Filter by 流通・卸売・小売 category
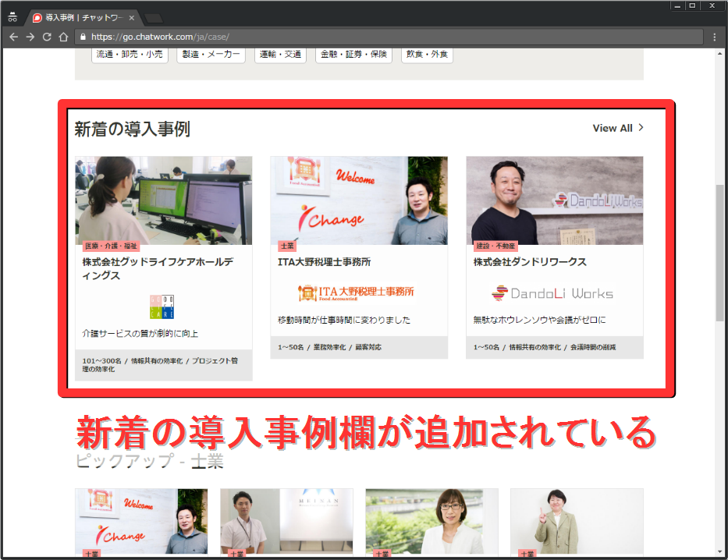The height and width of the screenshot is (560, 728). 130,55
